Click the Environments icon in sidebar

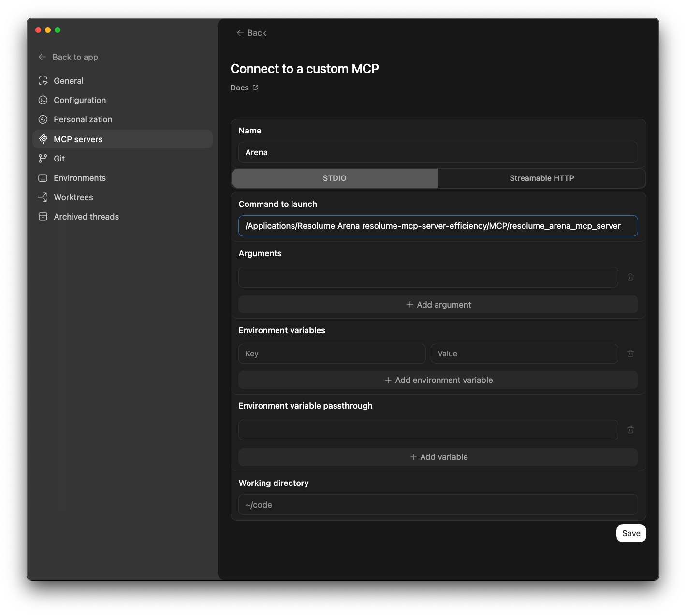click(x=43, y=178)
